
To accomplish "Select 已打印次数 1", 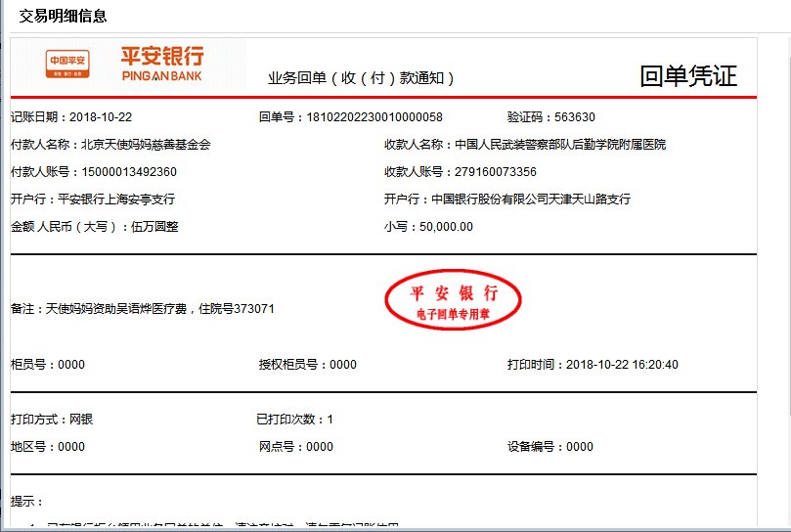I will coord(294,420).
